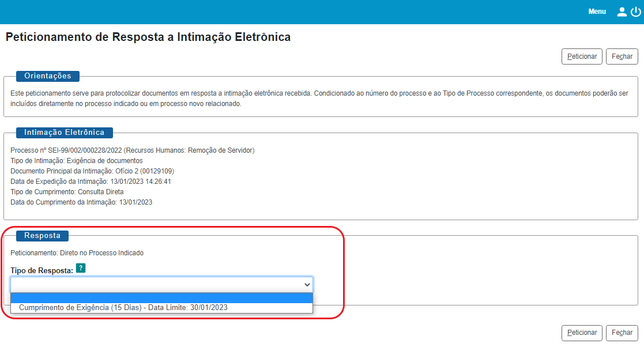Screen dimensions: 644x351
Task: Click the Data de Expedição da Intimação line
Action: pyautogui.click(x=91, y=182)
